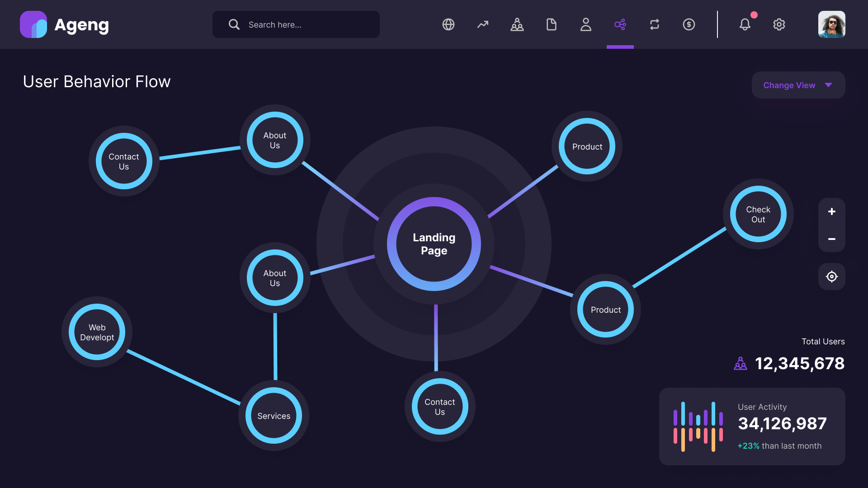The image size is (868, 488).
Task: Expand the Change View dropdown
Action: click(798, 85)
